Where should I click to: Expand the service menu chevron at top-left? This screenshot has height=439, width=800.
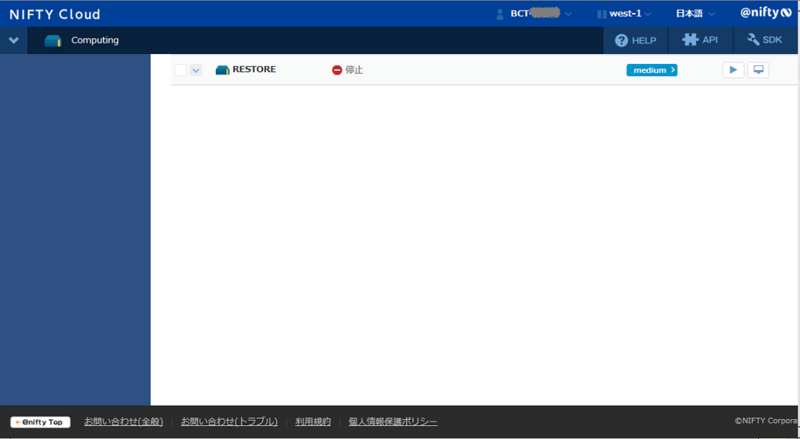(x=14, y=40)
